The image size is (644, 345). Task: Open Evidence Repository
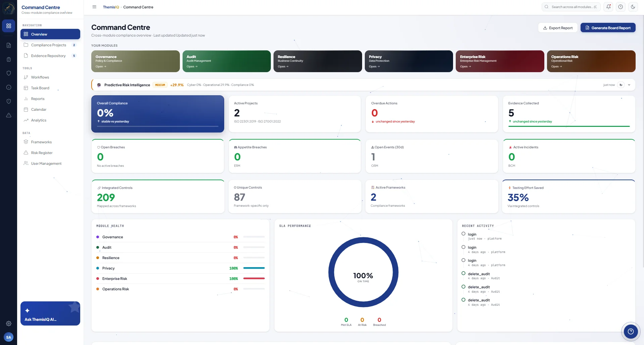[x=50, y=56]
